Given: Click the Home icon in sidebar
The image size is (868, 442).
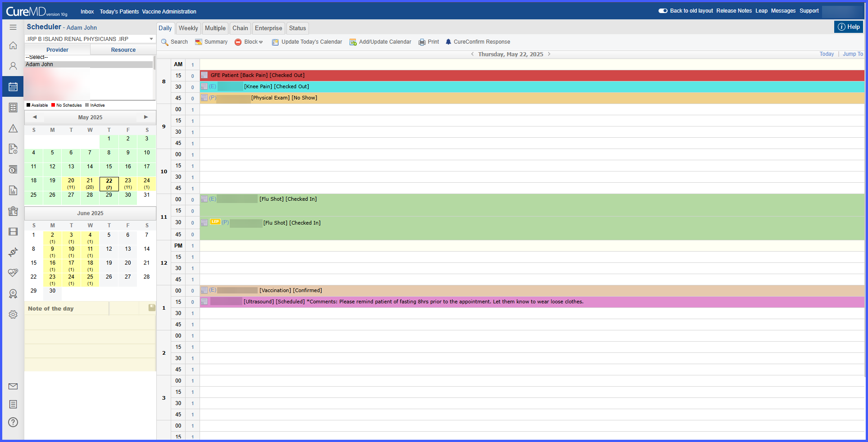Looking at the screenshot, I should 13,45.
